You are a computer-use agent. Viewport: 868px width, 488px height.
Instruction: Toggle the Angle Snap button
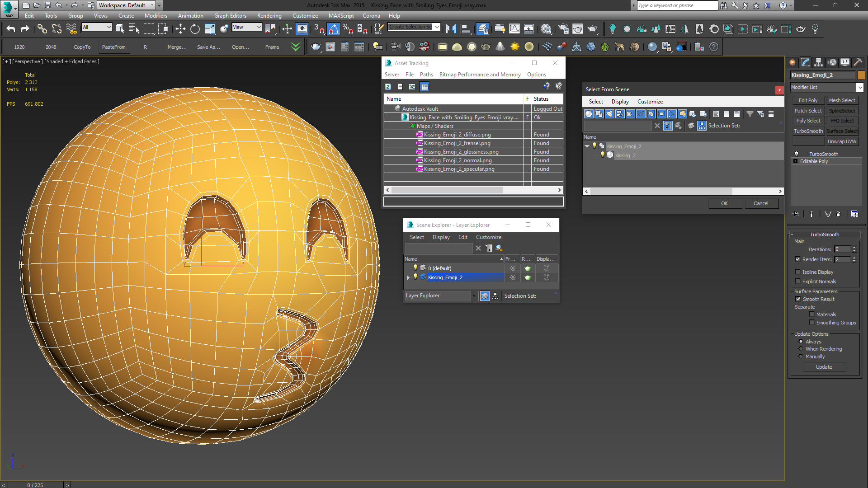click(333, 29)
